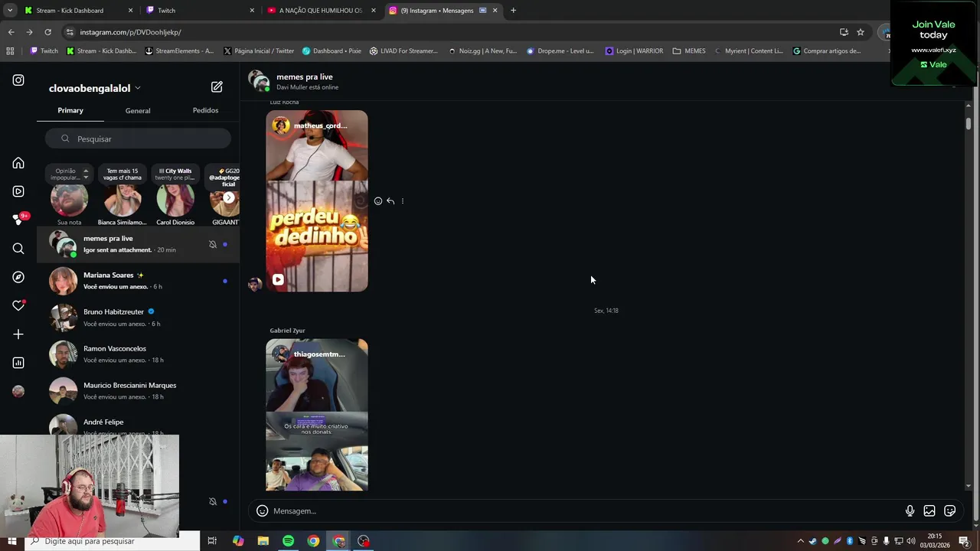Screen dimensions: 980x551
Task: Attach photo using image icon
Action: pos(929,510)
